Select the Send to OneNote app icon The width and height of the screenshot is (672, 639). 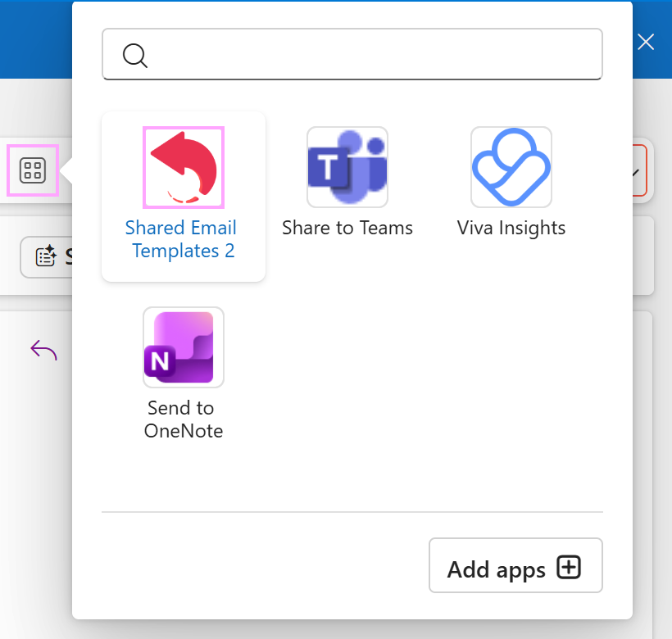tap(183, 347)
